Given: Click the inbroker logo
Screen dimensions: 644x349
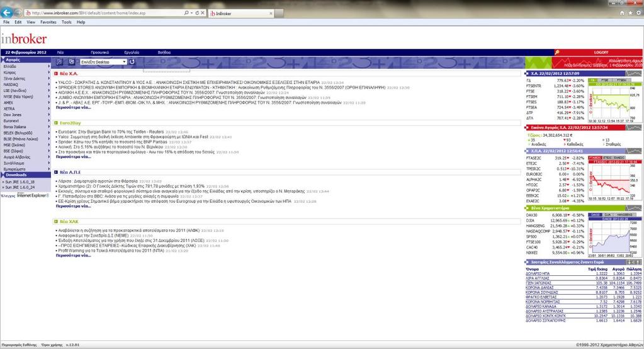Looking at the screenshot, I should (24, 38).
